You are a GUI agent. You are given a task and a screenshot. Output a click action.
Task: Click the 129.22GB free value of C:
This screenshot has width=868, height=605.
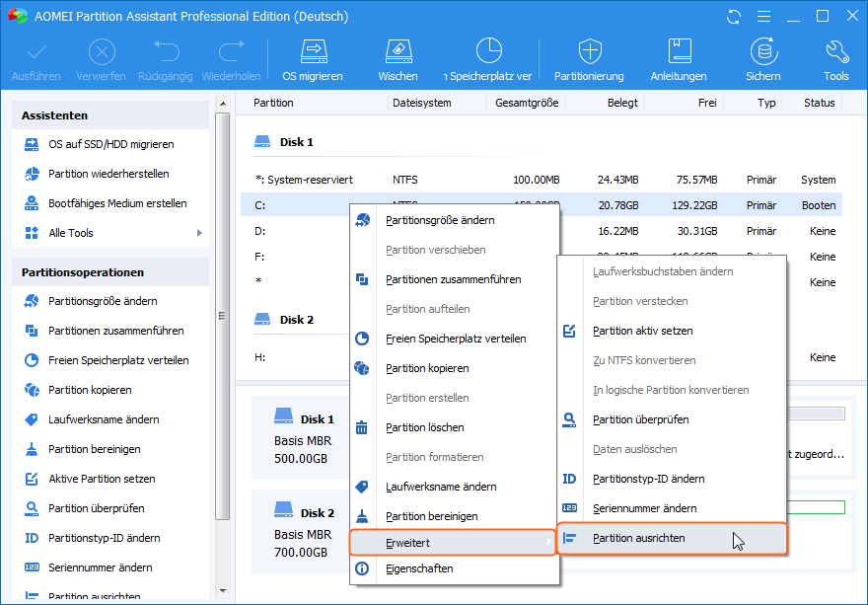coord(694,205)
